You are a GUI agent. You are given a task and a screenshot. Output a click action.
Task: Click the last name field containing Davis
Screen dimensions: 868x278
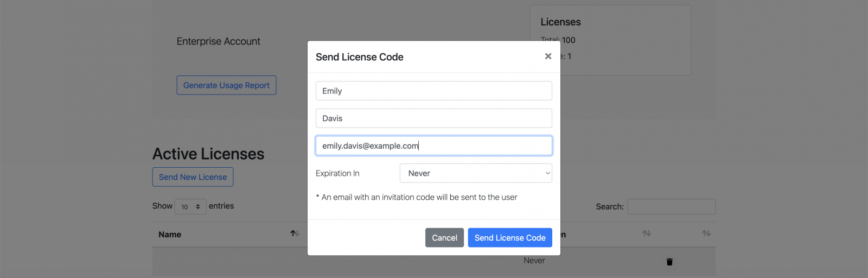pyautogui.click(x=434, y=118)
